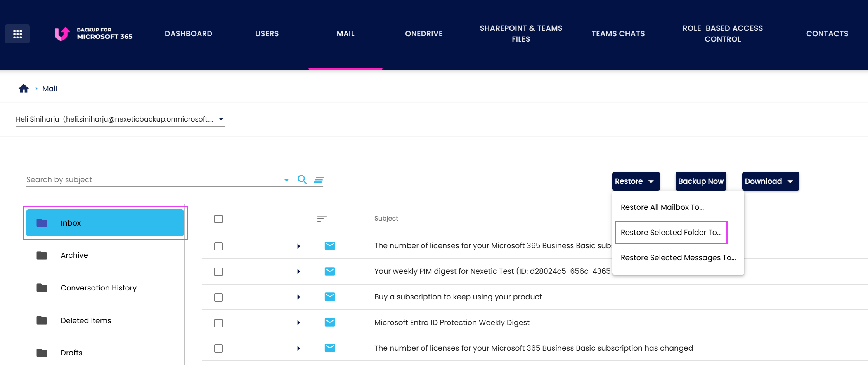868x365 pixels.
Task: Click the Search by subject field
Action: point(153,179)
